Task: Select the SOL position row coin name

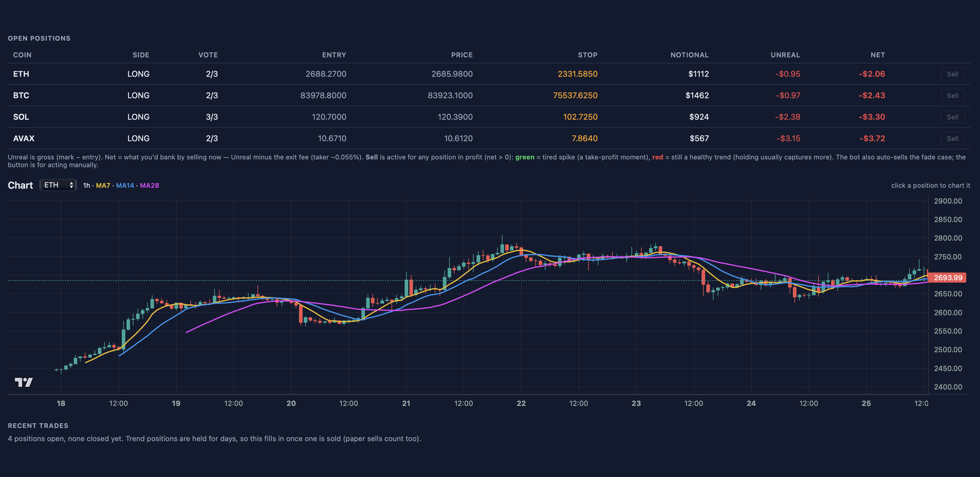Action: tap(21, 117)
